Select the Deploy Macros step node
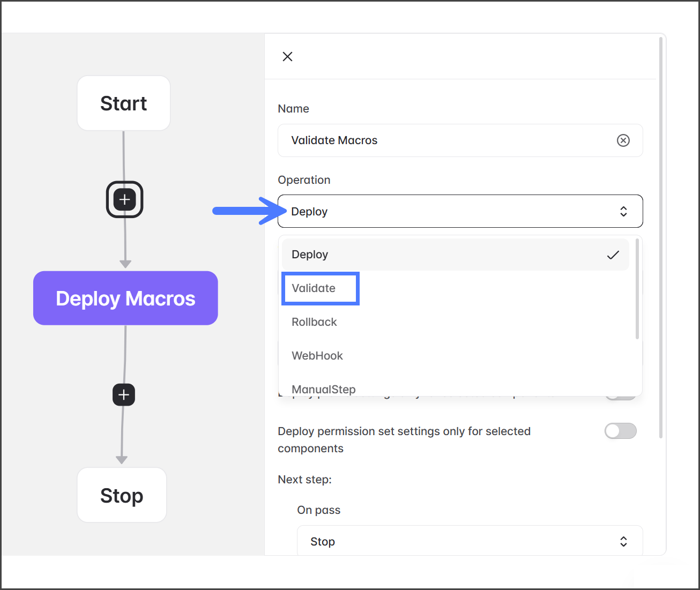 [125, 298]
